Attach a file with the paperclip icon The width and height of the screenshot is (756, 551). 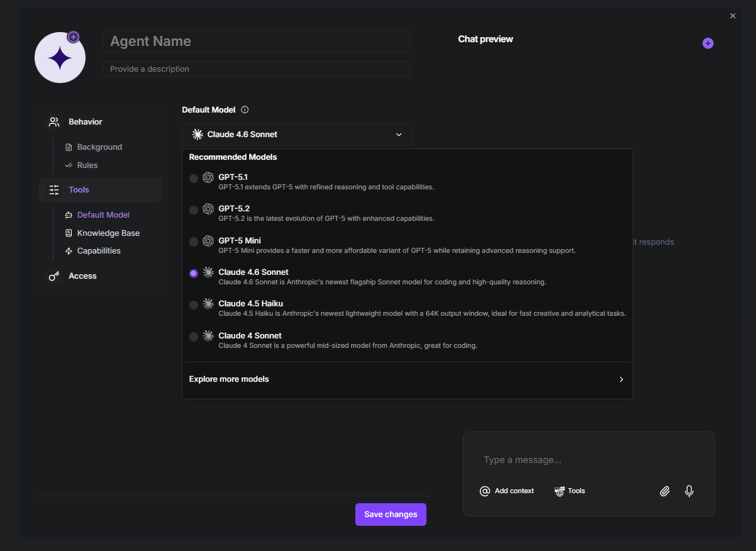(x=665, y=491)
